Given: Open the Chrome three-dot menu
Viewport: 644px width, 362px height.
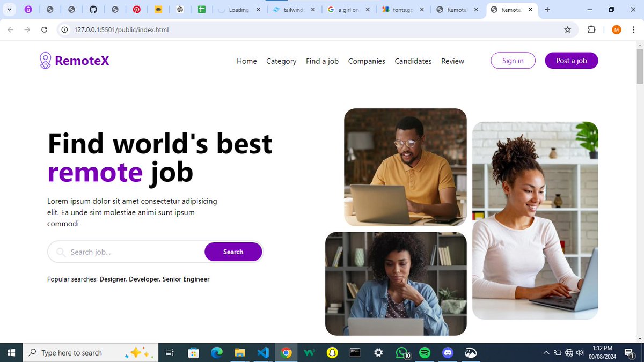Looking at the screenshot, I should point(633,30).
